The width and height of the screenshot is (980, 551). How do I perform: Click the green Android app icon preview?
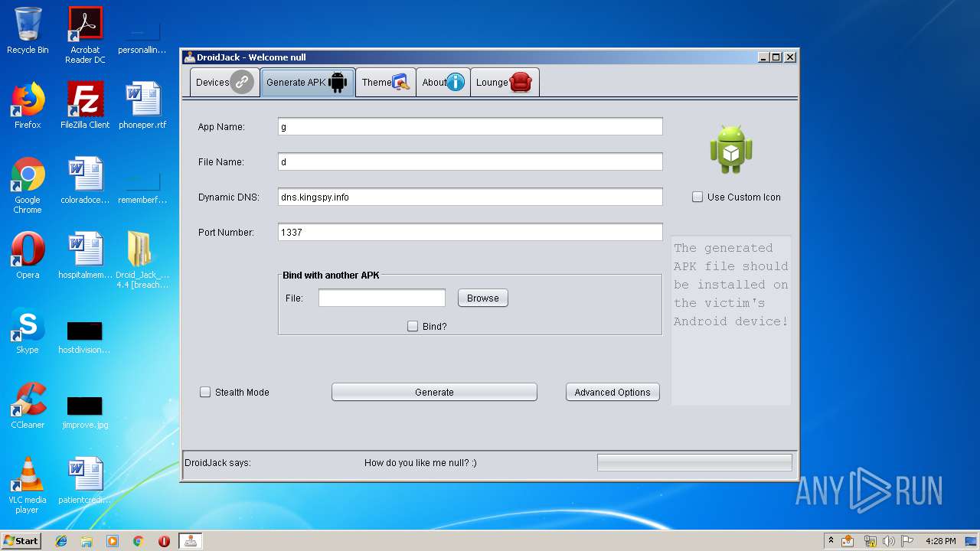point(731,149)
